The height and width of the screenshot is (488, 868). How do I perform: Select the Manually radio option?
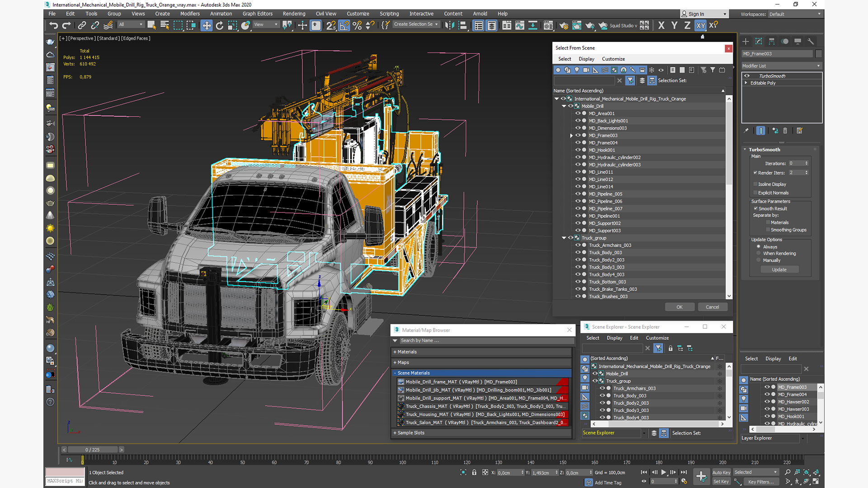coord(759,260)
